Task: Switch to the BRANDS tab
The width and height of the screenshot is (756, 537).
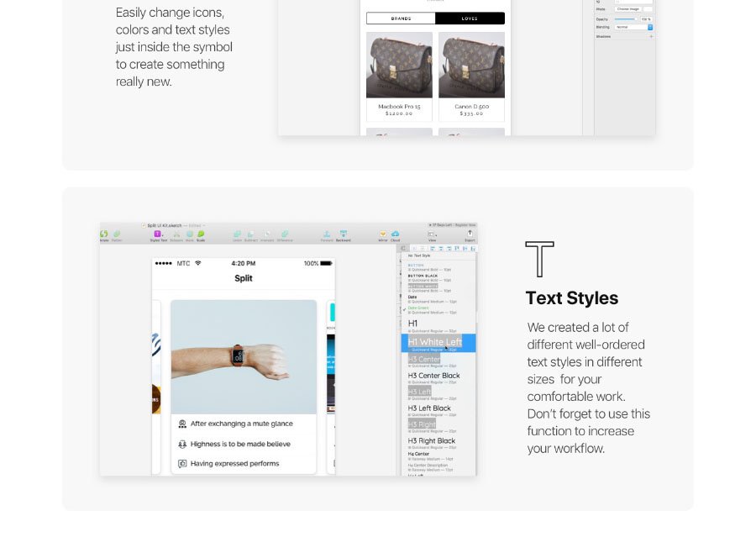Action: (400, 18)
